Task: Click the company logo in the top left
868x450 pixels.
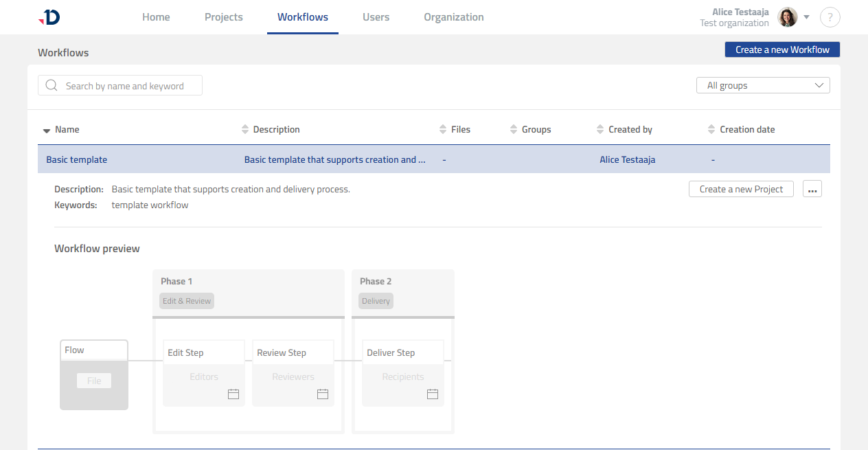Action: tap(48, 17)
